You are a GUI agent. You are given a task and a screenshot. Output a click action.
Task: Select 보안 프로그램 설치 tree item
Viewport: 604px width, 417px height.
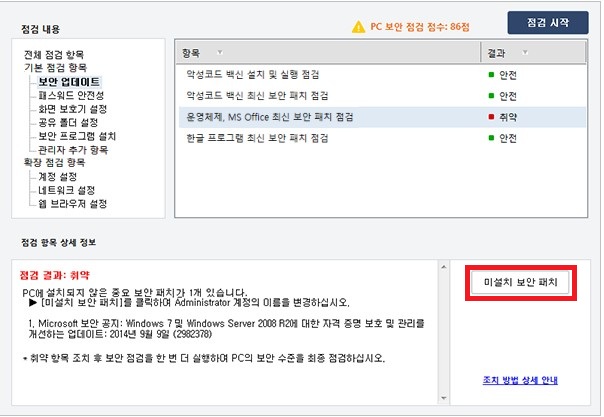[x=77, y=136]
